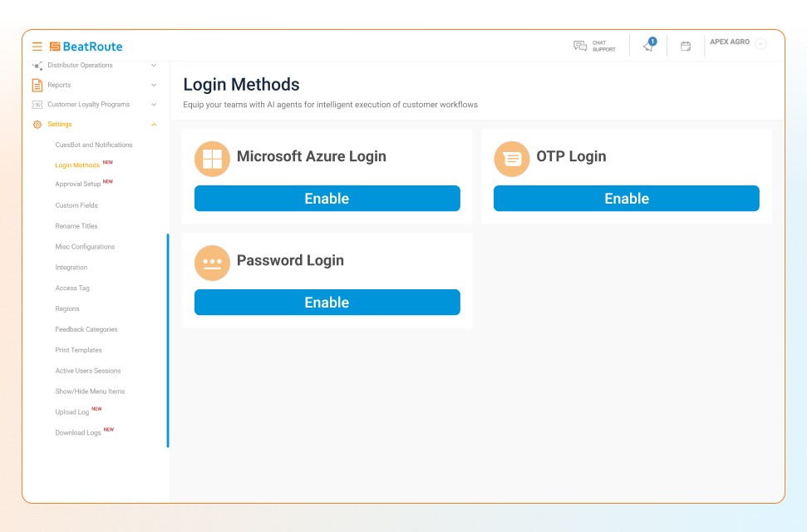Click the Settings gear icon
807x532 pixels.
(37, 125)
